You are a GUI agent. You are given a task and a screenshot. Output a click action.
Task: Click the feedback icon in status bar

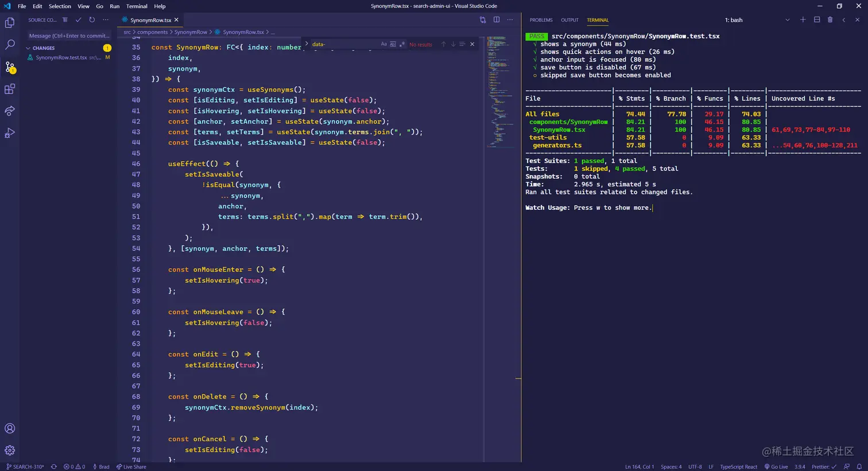[x=847, y=467]
